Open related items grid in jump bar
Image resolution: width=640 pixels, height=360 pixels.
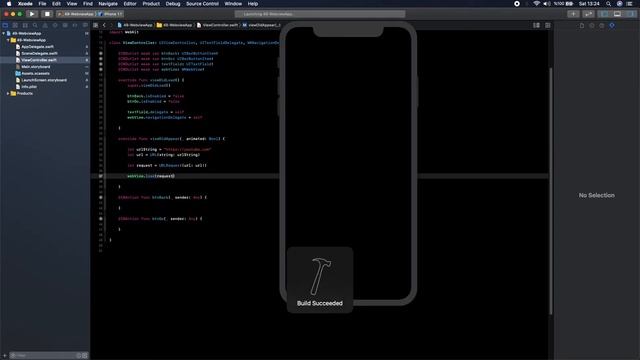[x=96, y=25]
